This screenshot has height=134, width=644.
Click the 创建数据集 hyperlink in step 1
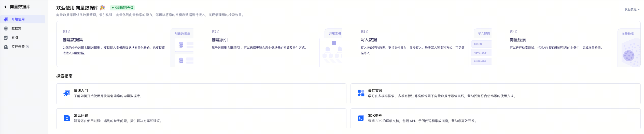tap(92, 48)
